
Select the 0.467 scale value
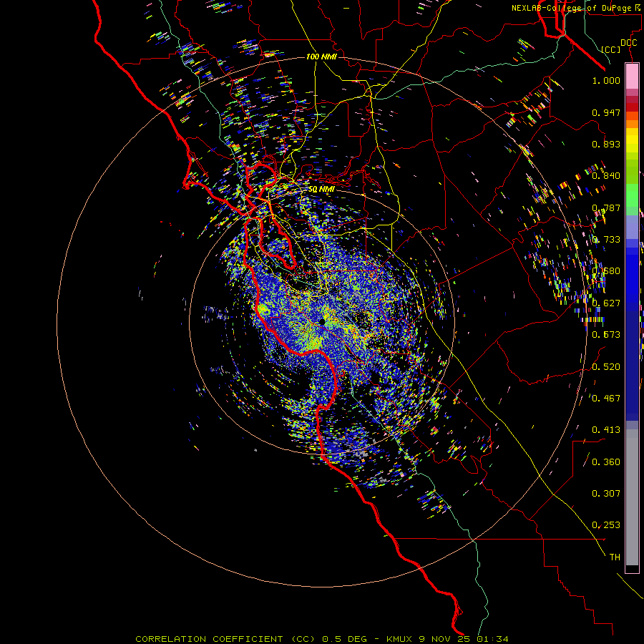pos(606,399)
